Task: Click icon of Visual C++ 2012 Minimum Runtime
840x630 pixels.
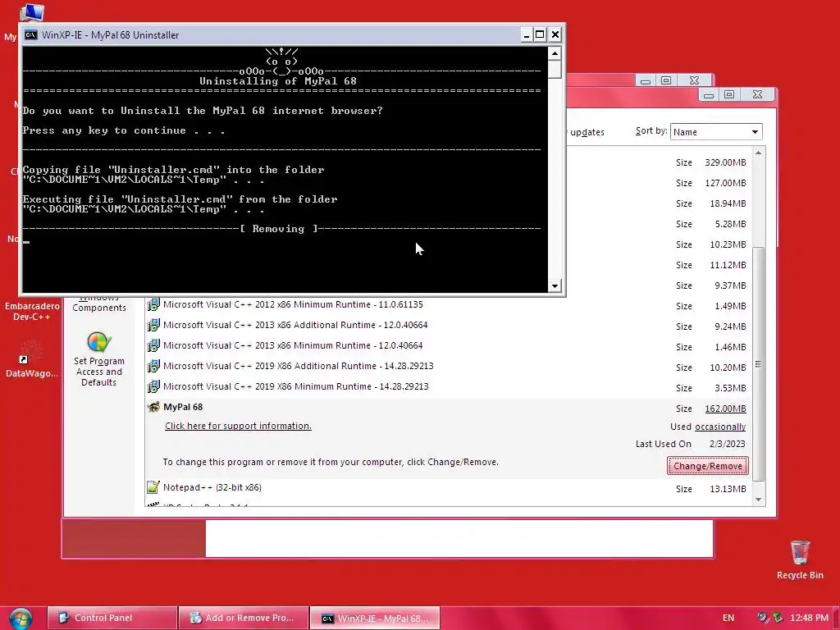Action: click(x=153, y=305)
